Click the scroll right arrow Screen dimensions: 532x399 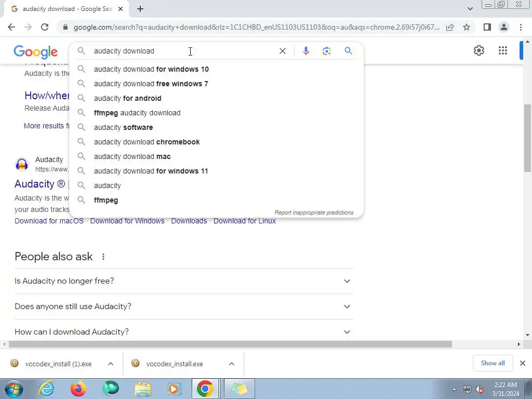coord(519,344)
